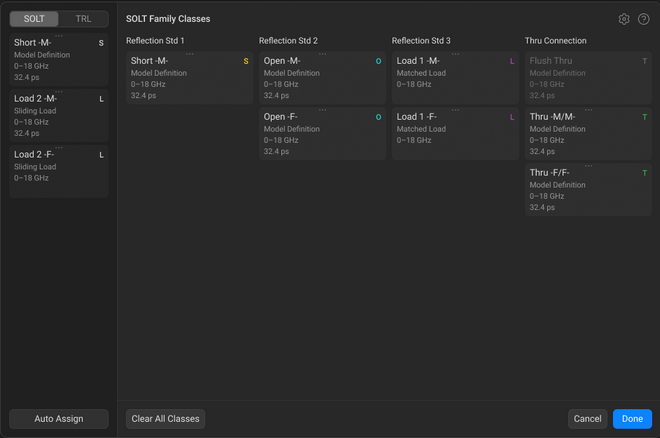Click the help question mark icon
660x438 pixels.
point(643,19)
